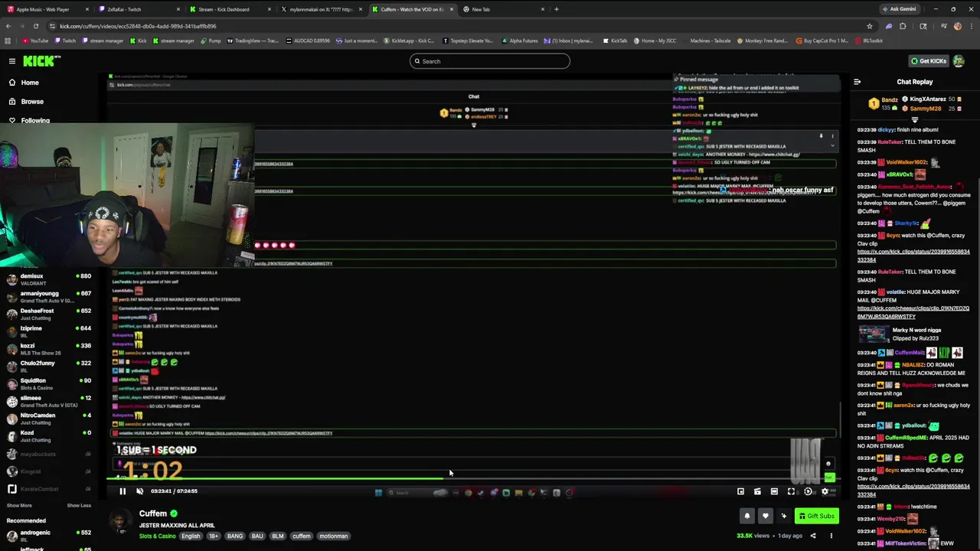Open the IRLToolkit bookmark
The height and width of the screenshot is (551, 980).
click(868, 41)
